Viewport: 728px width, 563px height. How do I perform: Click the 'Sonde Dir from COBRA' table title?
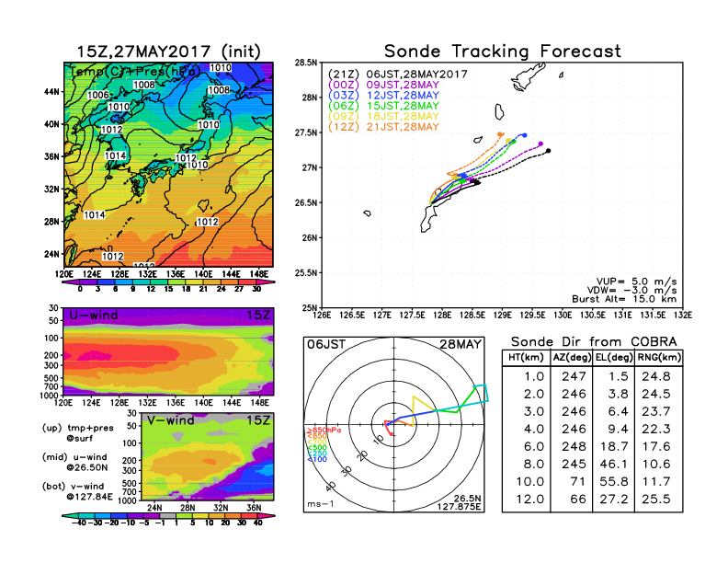click(x=594, y=342)
